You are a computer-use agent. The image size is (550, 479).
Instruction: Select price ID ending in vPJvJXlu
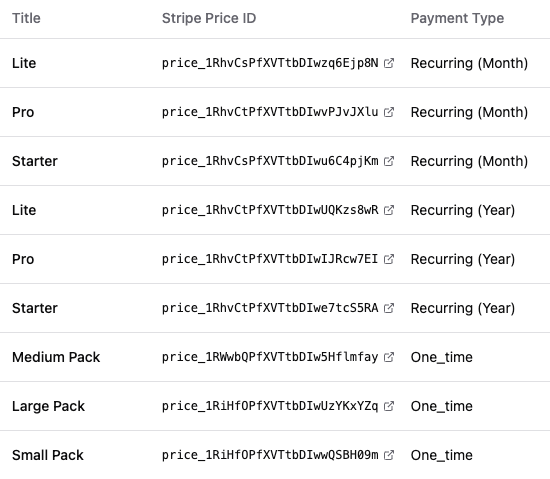[270, 112]
